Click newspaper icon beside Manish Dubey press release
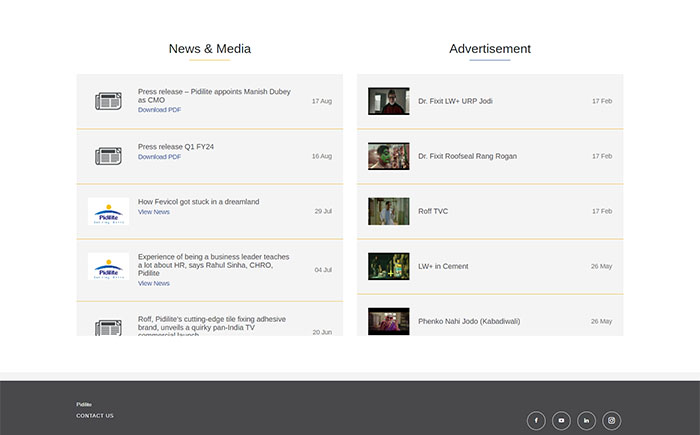Viewport: 700px width, 435px height. (108, 101)
